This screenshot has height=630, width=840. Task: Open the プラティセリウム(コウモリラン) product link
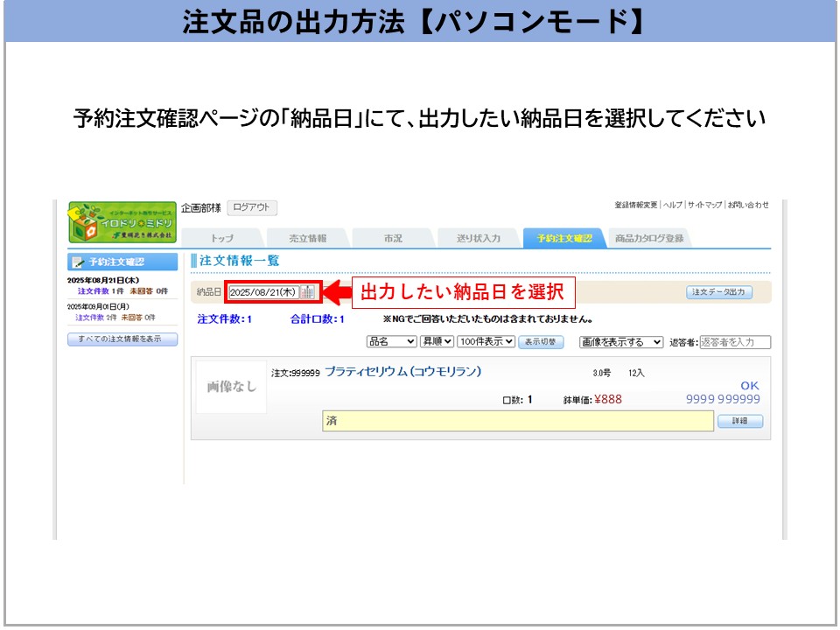point(402,372)
